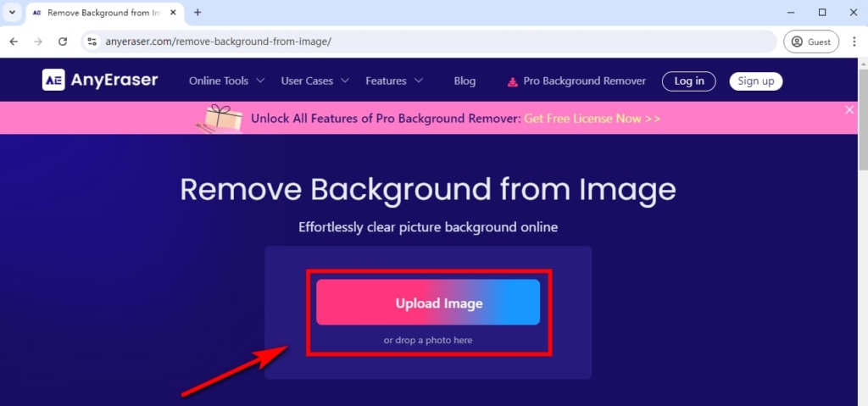The image size is (868, 406).
Task: Open a new tab with plus icon
Action: [x=198, y=13]
